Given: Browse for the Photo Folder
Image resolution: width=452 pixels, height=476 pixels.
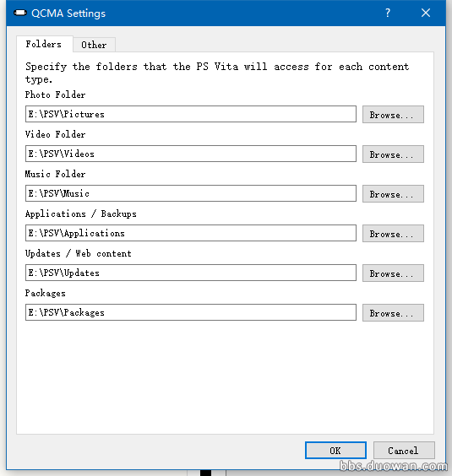Looking at the screenshot, I should tap(393, 115).
